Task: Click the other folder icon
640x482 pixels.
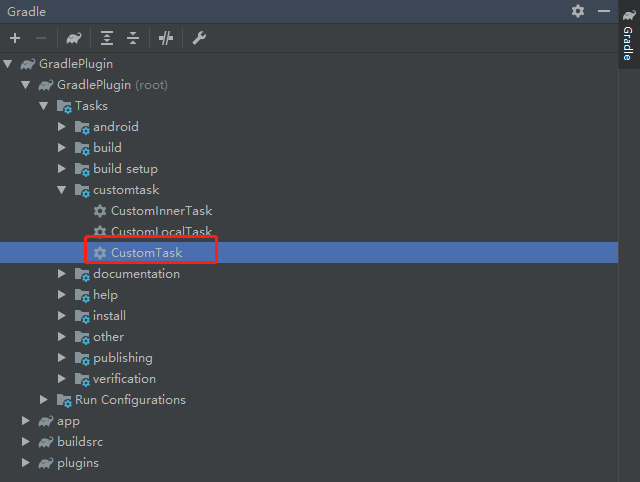Action: coord(82,338)
